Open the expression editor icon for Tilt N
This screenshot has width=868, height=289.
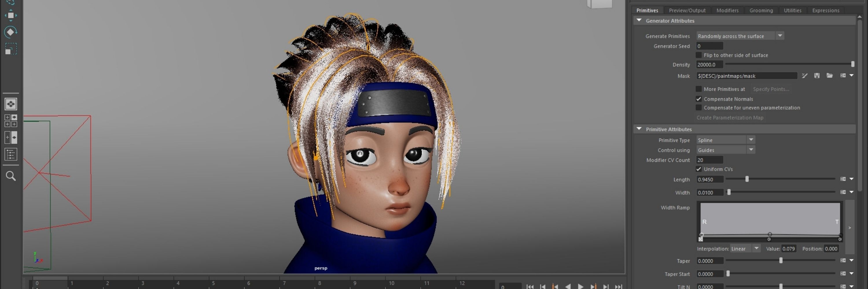[x=843, y=286]
